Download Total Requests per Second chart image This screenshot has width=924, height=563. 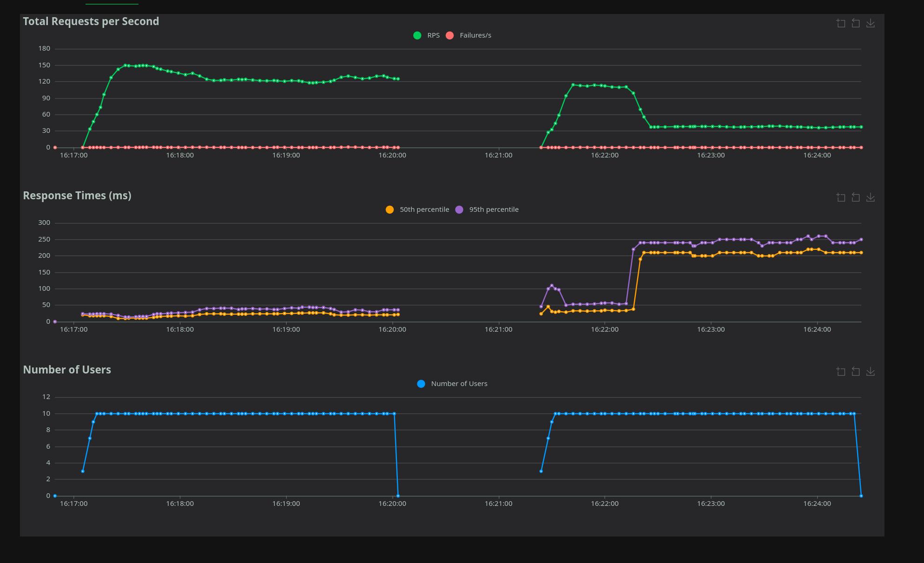tap(871, 23)
